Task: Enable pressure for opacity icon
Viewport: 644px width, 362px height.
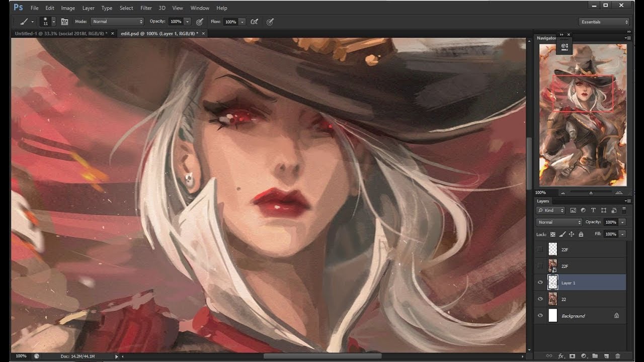Action: [x=200, y=22]
